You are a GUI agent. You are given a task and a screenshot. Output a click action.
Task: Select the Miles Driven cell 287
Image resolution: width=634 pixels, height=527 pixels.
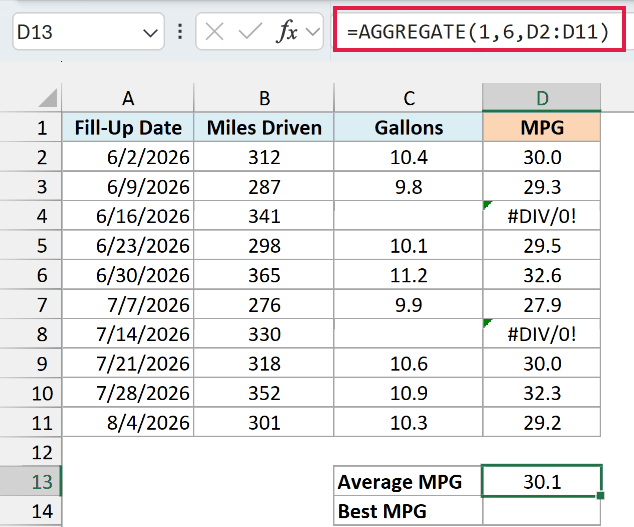coord(264,186)
